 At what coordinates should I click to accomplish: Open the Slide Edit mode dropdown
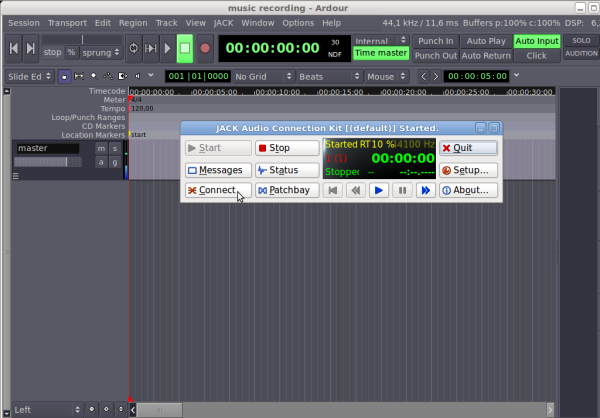(x=29, y=77)
